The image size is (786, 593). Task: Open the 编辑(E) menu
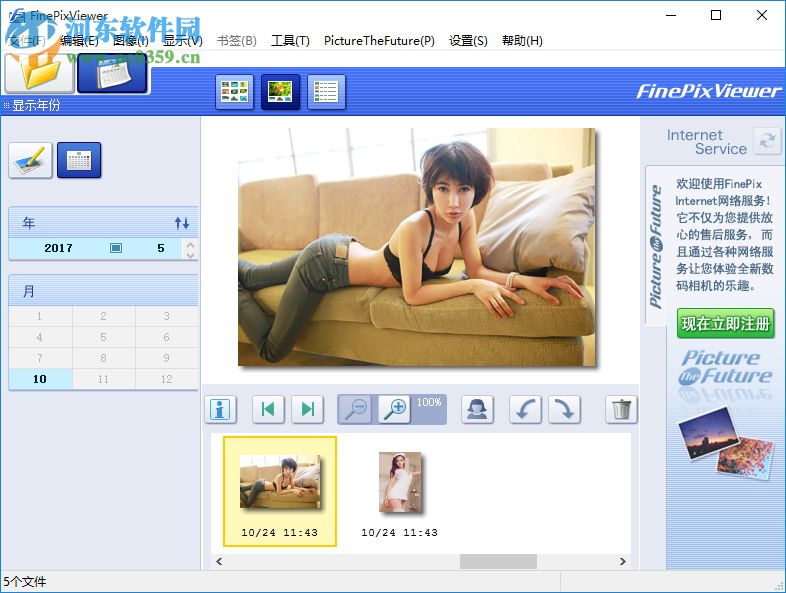pyautogui.click(x=79, y=41)
